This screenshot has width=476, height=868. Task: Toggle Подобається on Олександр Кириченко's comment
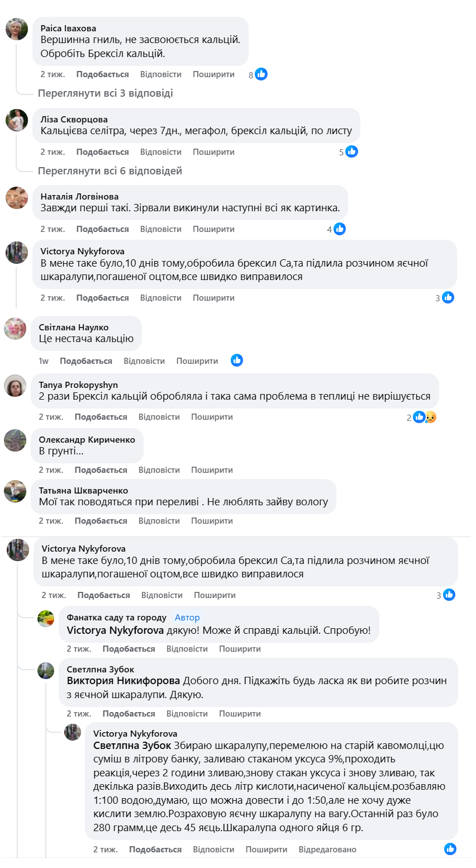[x=101, y=470]
